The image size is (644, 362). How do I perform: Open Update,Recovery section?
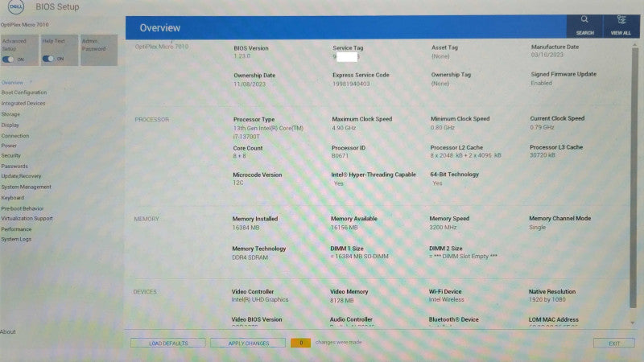coord(22,176)
